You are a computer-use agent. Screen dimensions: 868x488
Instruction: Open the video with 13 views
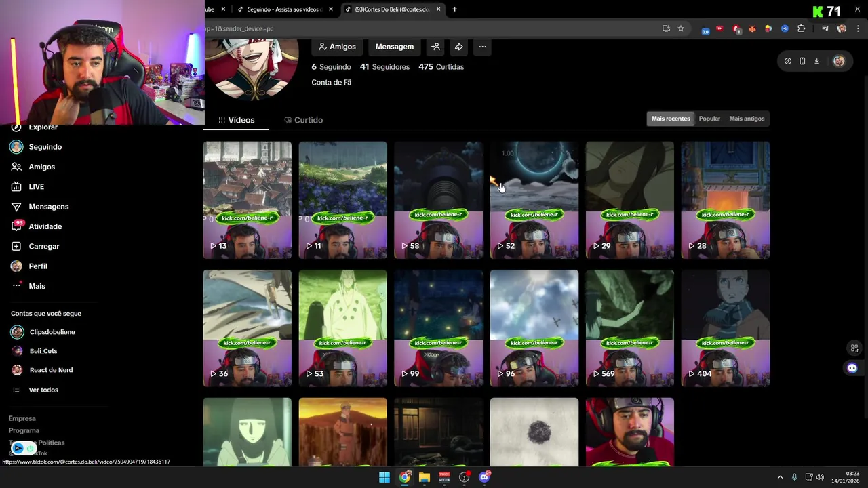[247, 200]
